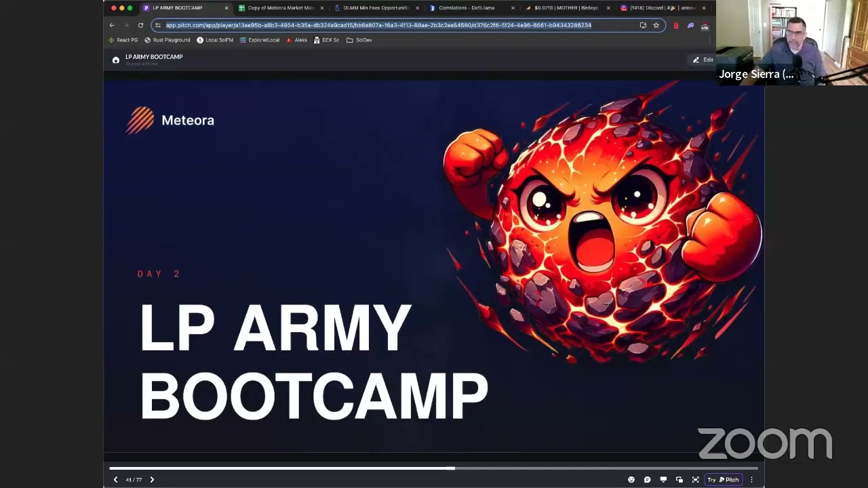868x488 pixels.
Task: Open the emoji reactions button
Action: (x=631, y=480)
